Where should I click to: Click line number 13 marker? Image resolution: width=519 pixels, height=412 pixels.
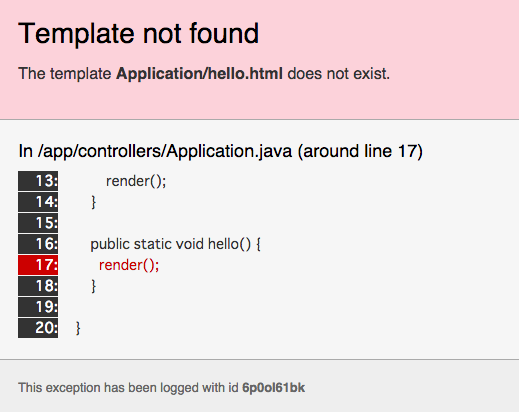click(38, 181)
